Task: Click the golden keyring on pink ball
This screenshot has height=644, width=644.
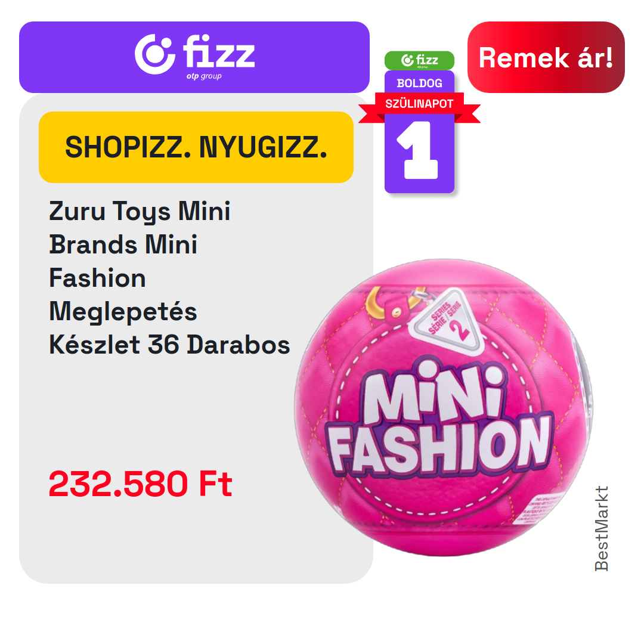Action: [388, 304]
